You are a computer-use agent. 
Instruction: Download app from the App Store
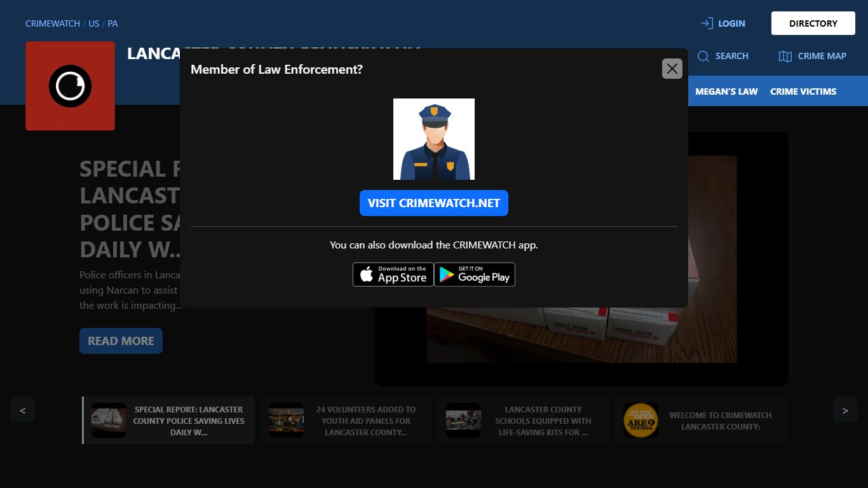[x=393, y=274]
